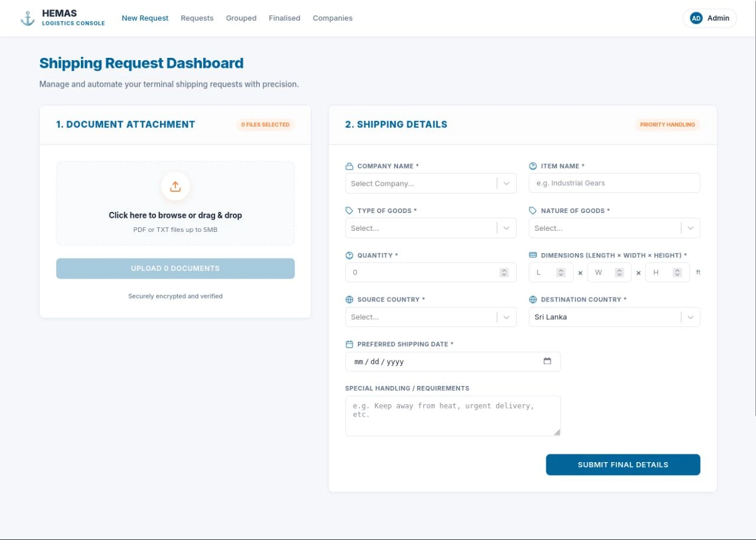Viewport: 756px width, 540px height.
Task: Click the Quantity label icon
Action: click(349, 256)
